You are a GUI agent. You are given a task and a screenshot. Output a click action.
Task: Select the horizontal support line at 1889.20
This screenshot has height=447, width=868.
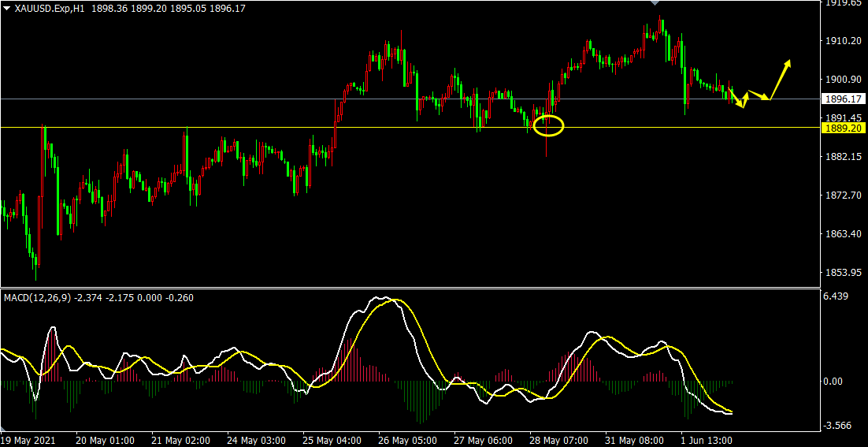click(x=236, y=127)
